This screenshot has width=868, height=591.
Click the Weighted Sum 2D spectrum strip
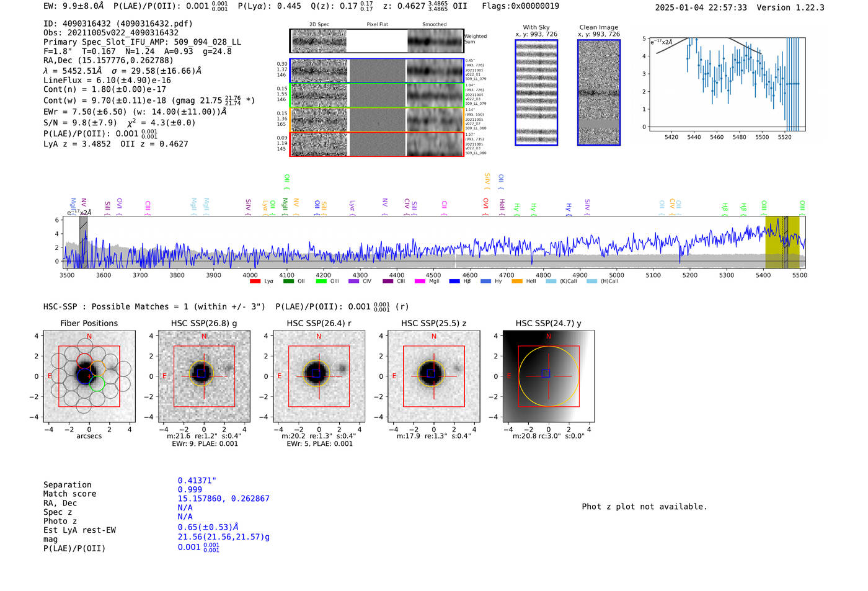pyautogui.click(x=376, y=41)
